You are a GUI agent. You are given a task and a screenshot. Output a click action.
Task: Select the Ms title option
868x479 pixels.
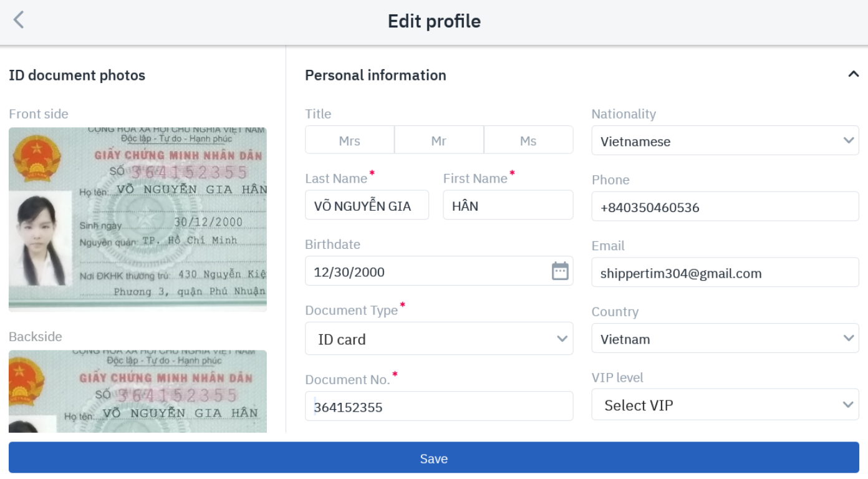[528, 140]
